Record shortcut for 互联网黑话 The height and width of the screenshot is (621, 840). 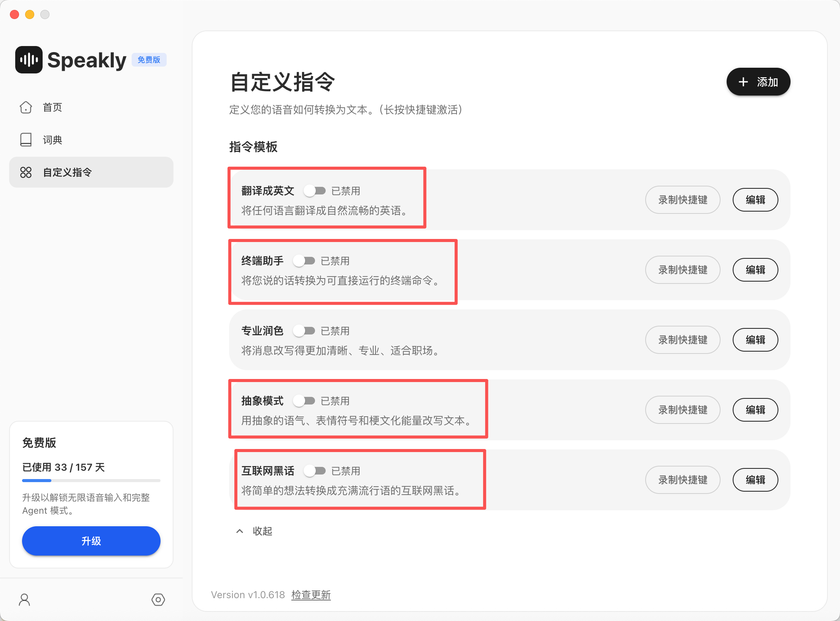click(x=682, y=480)
